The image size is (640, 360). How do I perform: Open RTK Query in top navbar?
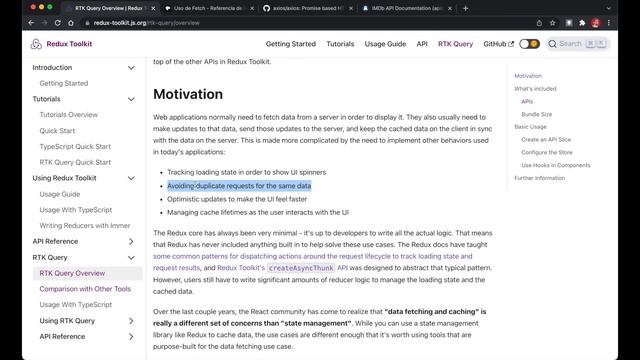click(x=456, y=44)
